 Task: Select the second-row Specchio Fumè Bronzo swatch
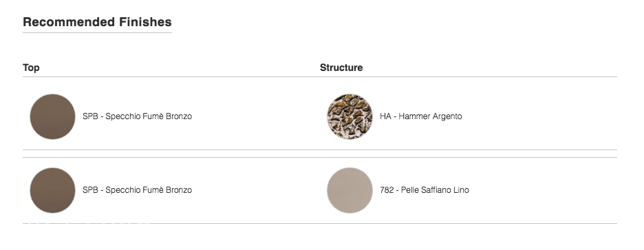tap(52, 190)
